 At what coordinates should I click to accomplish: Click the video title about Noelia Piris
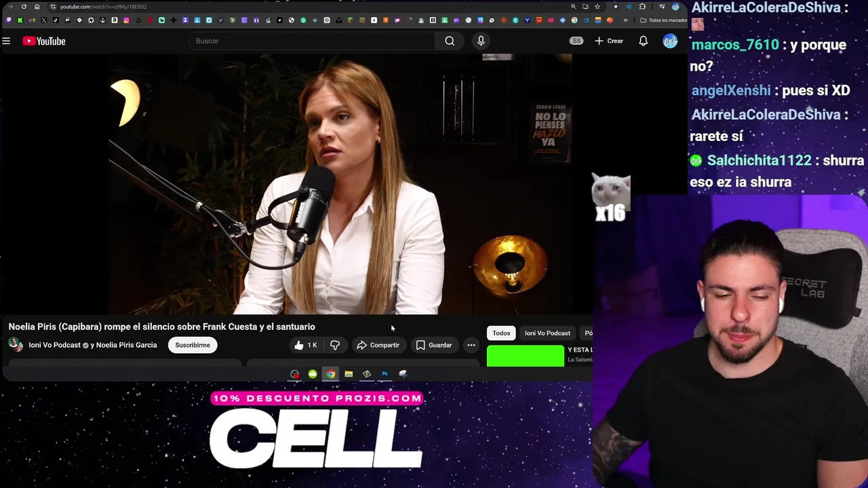pos(161,327)
